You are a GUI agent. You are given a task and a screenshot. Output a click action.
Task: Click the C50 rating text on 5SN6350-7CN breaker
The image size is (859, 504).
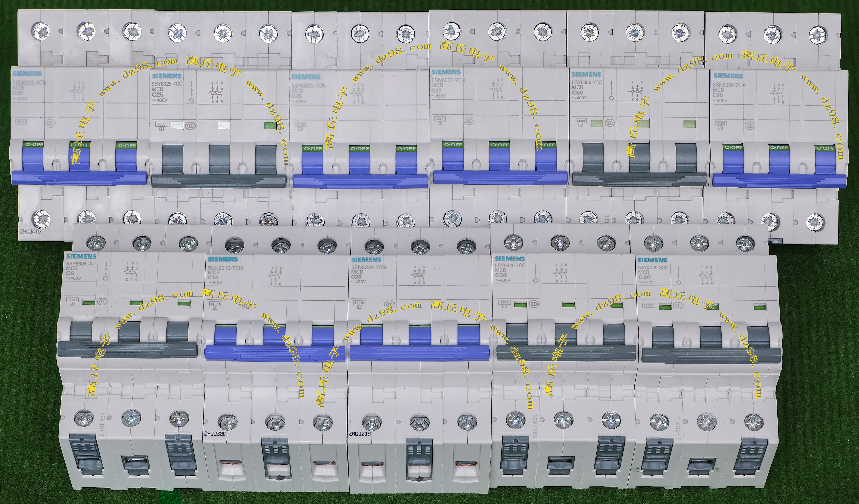(718, 95)
